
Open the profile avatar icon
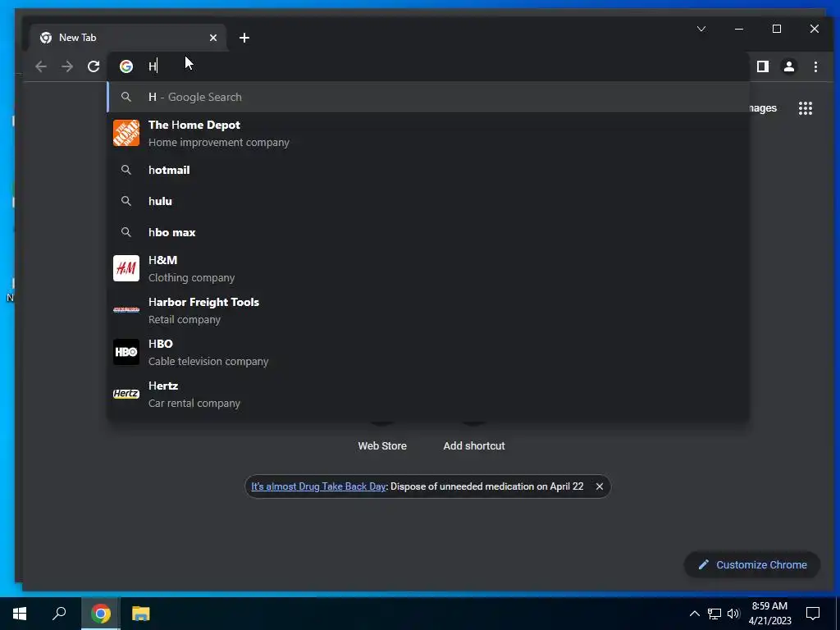[x=789, y=66]
